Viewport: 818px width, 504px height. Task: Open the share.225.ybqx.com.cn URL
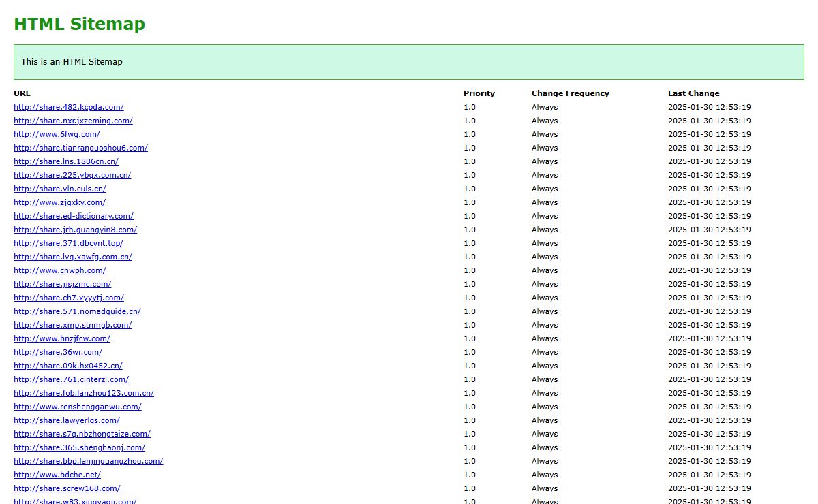pos(72,175)
